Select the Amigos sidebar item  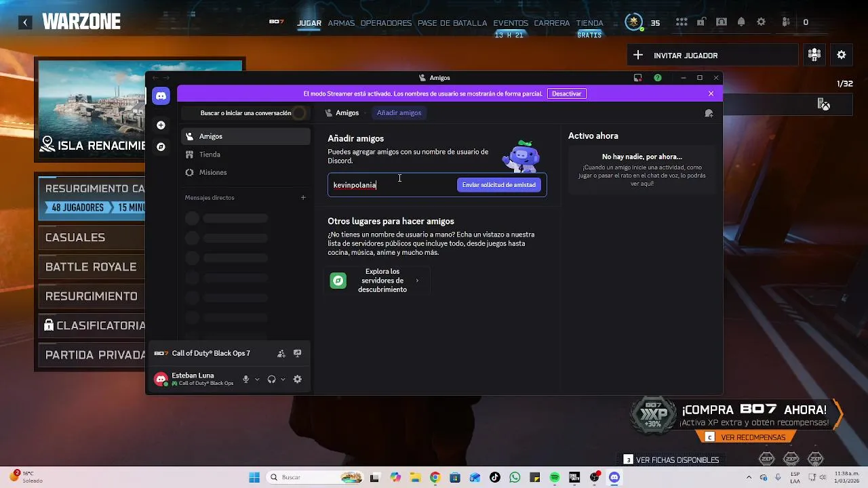pos(245,136)
